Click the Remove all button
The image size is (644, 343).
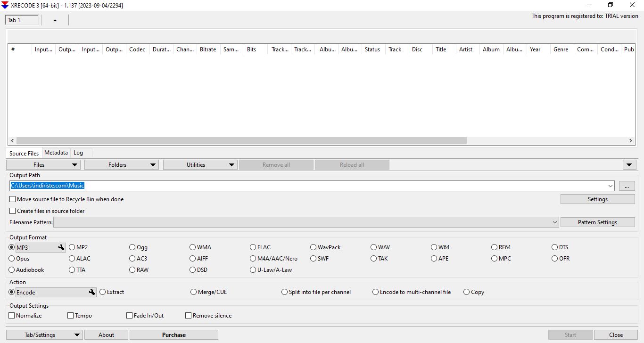click(x=276, y=165)
